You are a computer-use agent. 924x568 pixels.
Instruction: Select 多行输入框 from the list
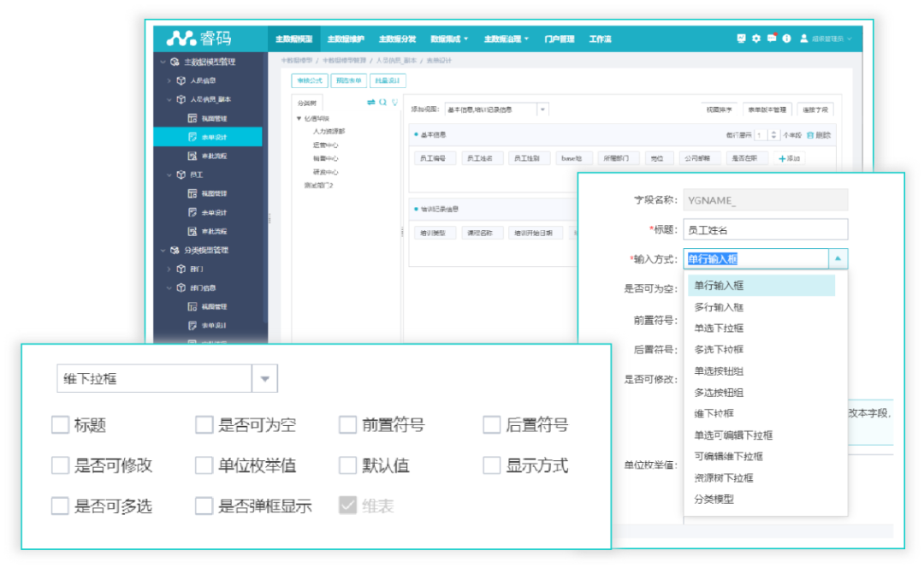click(x=719, y=307)
